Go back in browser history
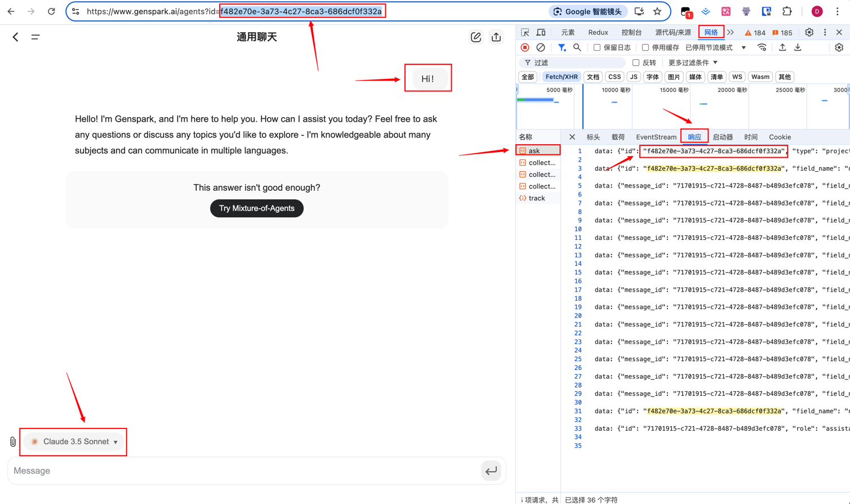This screenshot has width=850, height=504. point(11,11)
